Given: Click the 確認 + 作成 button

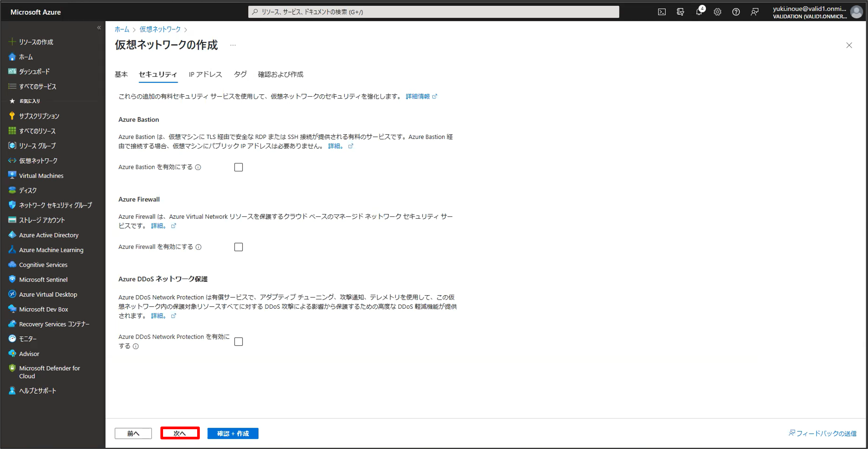Looking at the screenshot, I should coord(233,434).
